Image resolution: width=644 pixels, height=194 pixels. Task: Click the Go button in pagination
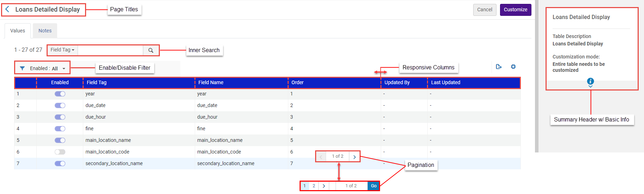pyautogui.click(x=373, y=186)
